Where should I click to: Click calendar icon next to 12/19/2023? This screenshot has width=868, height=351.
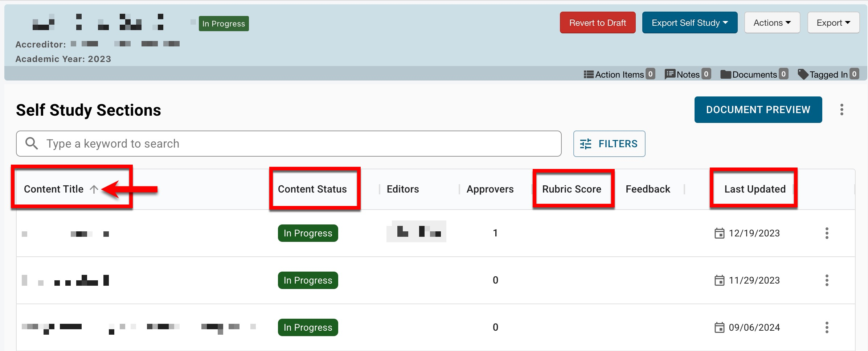tap(719, 233)
